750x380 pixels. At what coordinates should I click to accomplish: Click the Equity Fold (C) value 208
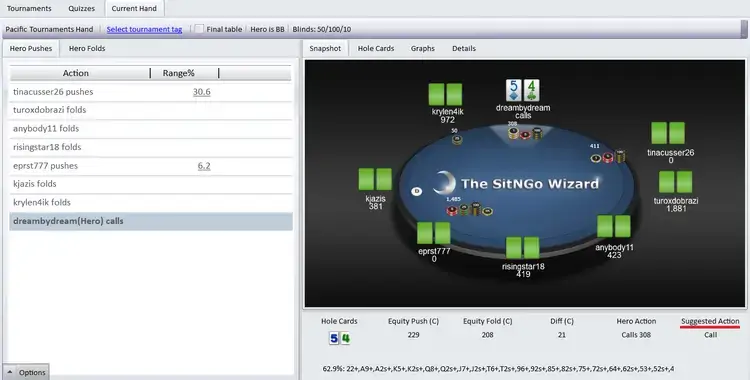(487, 335)
